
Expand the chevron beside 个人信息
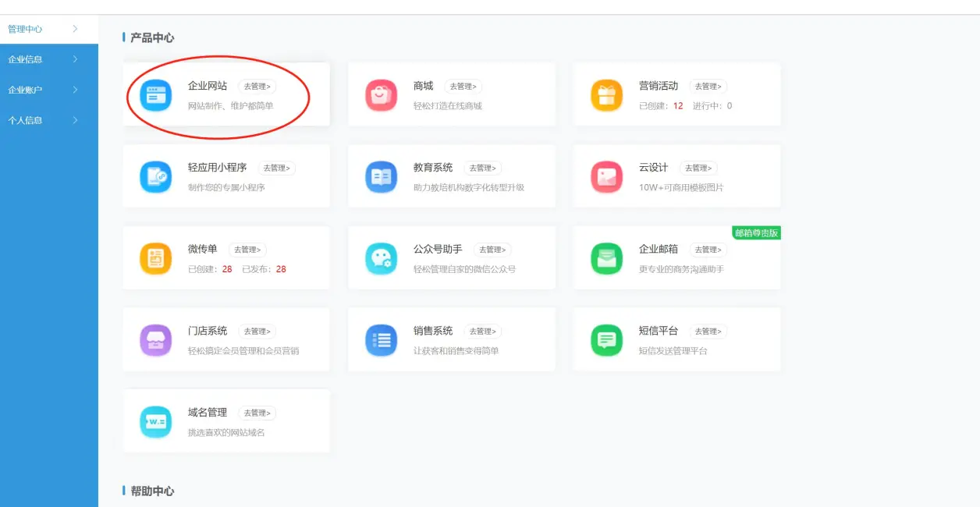coord(75,120)
